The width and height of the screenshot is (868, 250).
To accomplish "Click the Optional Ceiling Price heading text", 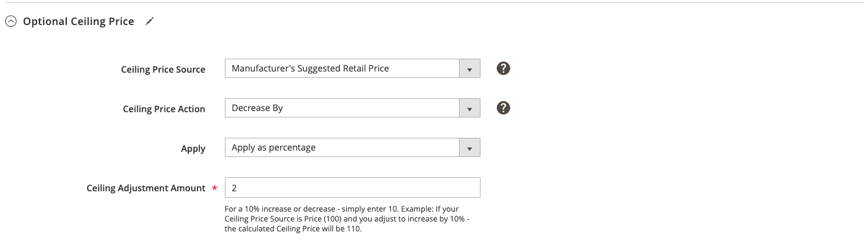I will point(78,22).
